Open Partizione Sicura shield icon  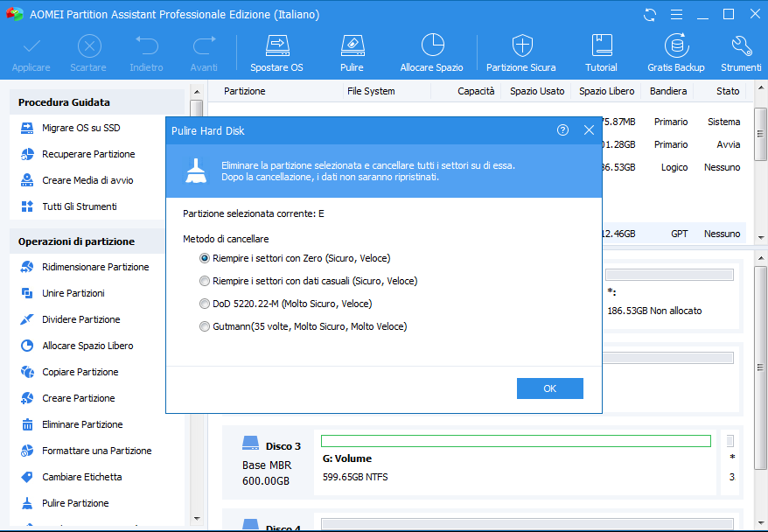point(521,45)
